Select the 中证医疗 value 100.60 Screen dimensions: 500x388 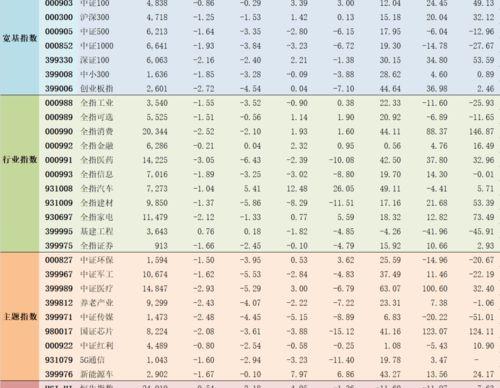[435, 289]
